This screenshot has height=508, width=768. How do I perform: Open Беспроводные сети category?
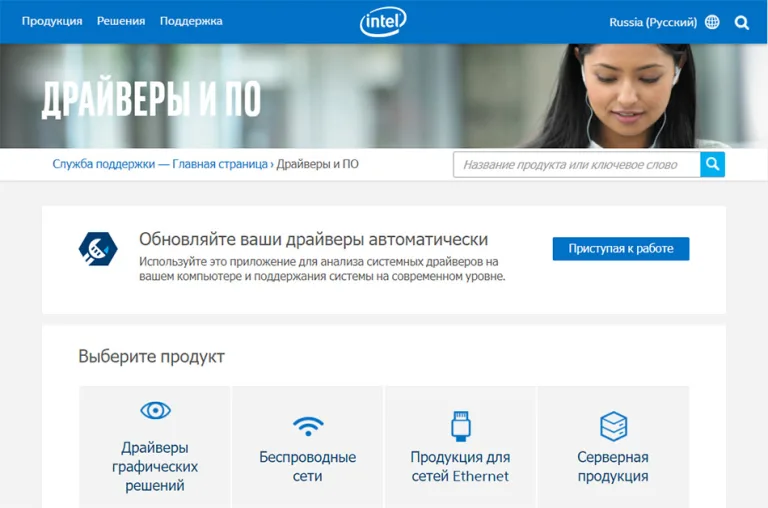coord(308,446)
